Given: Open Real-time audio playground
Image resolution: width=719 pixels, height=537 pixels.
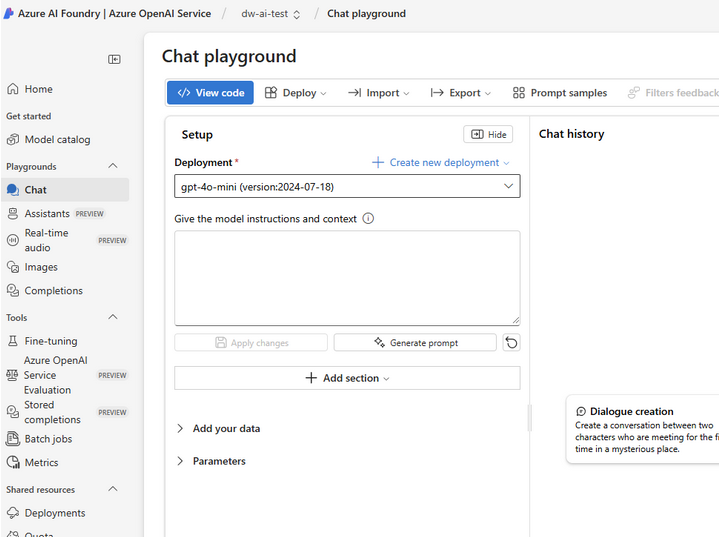Looking at the screenshot, I should click(67, 240).
